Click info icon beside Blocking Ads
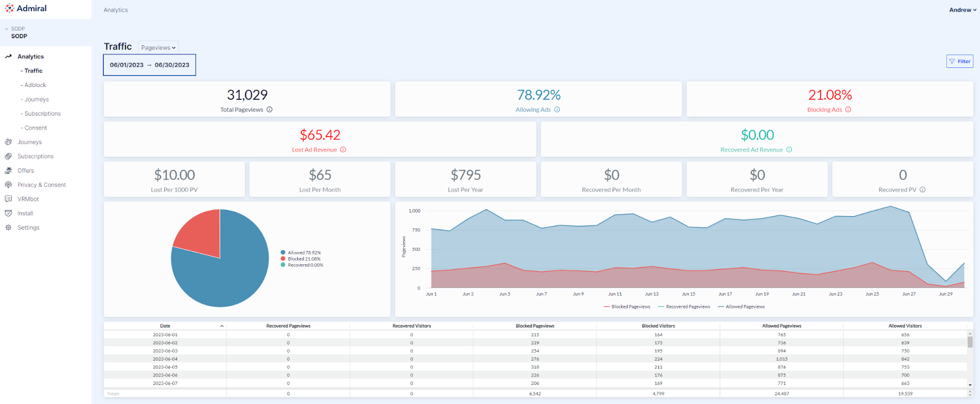 click(x=848, y=110)
